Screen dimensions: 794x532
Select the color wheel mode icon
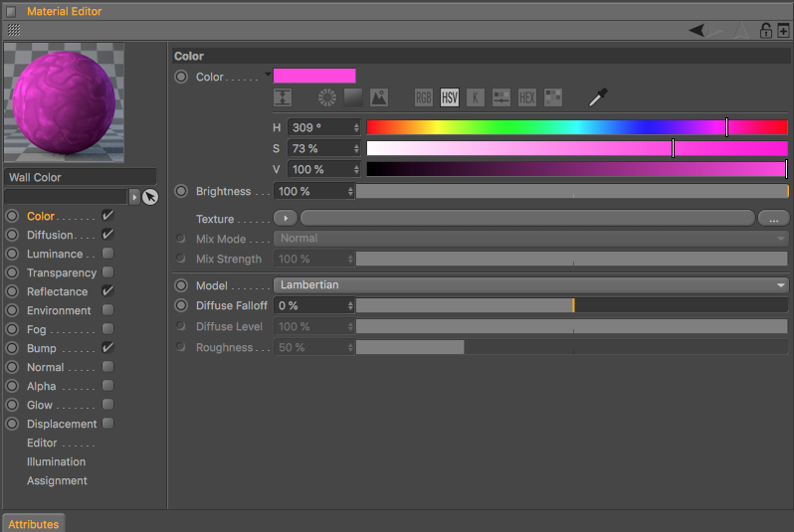click(327, 97)
